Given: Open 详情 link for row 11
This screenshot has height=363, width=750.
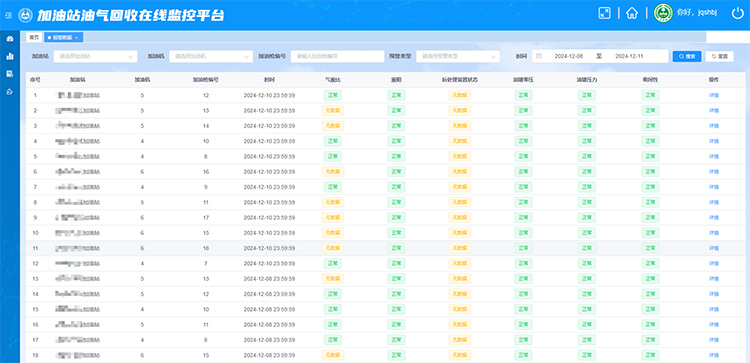Looking at the screenshot, I should [x=714, y=248].
